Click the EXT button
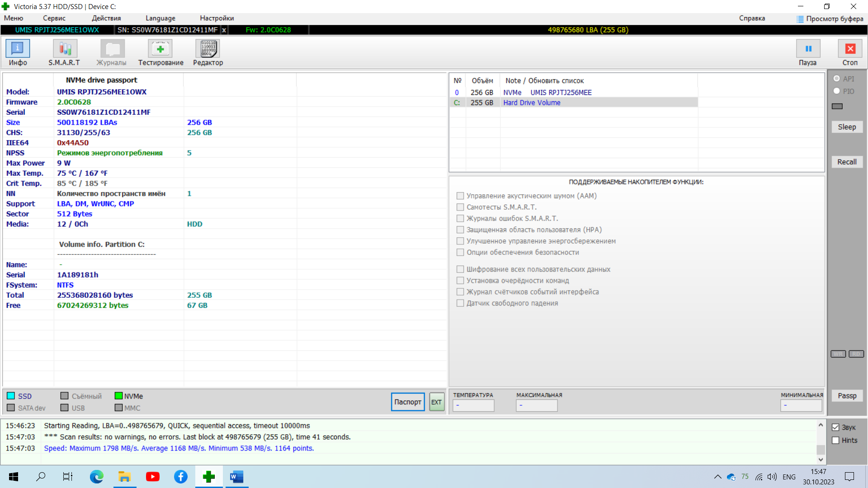 [x=436, y=402]
